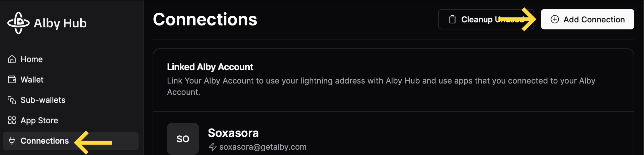The width and height of the screenshot is (644, 155).
Task: Select the Connections menu item
Action: click(x=45, y=141)
